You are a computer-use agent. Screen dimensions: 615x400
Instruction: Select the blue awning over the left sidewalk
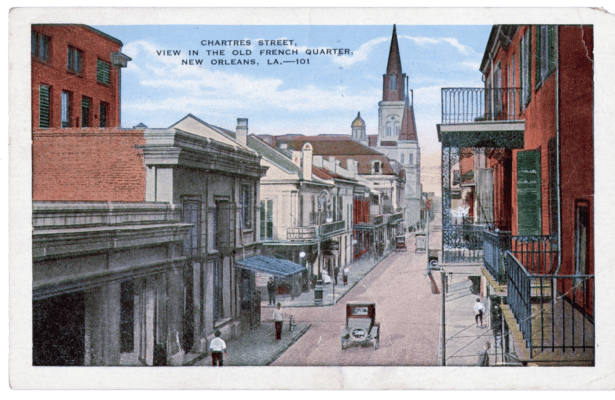pyautogui.click(x=270, y=266)
